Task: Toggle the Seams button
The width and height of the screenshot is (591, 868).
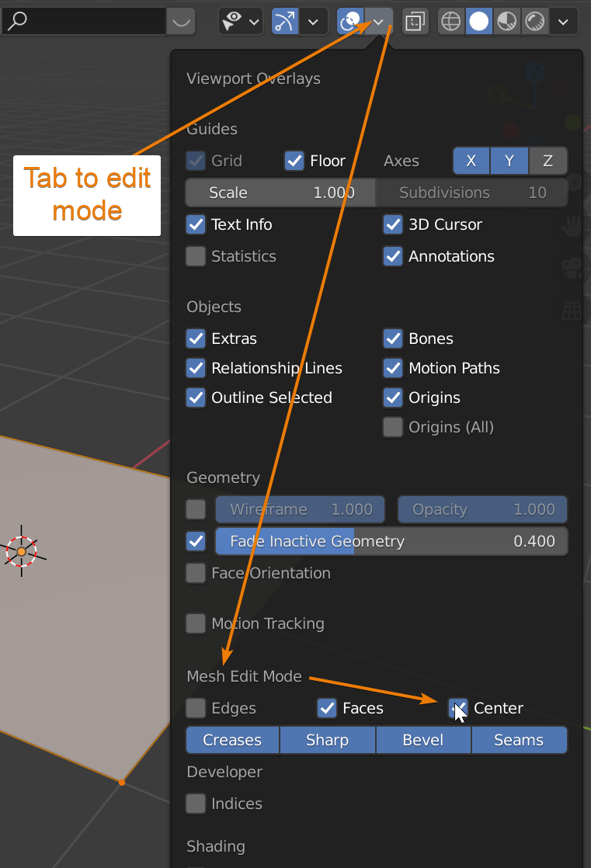Action: 519,740
